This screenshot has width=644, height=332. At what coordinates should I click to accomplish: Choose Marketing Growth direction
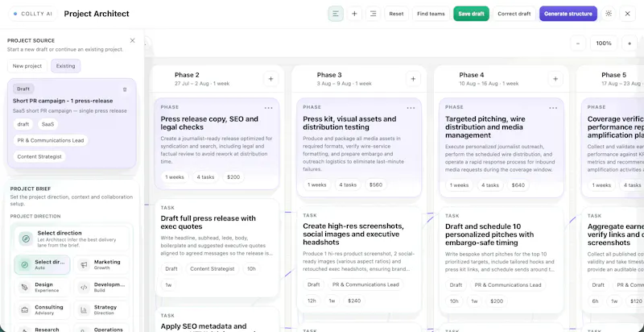(101, 264)
